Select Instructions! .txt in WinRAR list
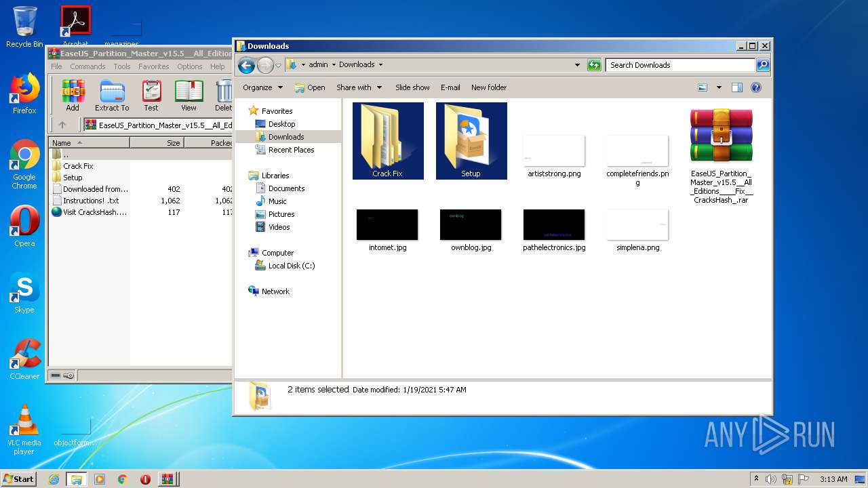 91,201
